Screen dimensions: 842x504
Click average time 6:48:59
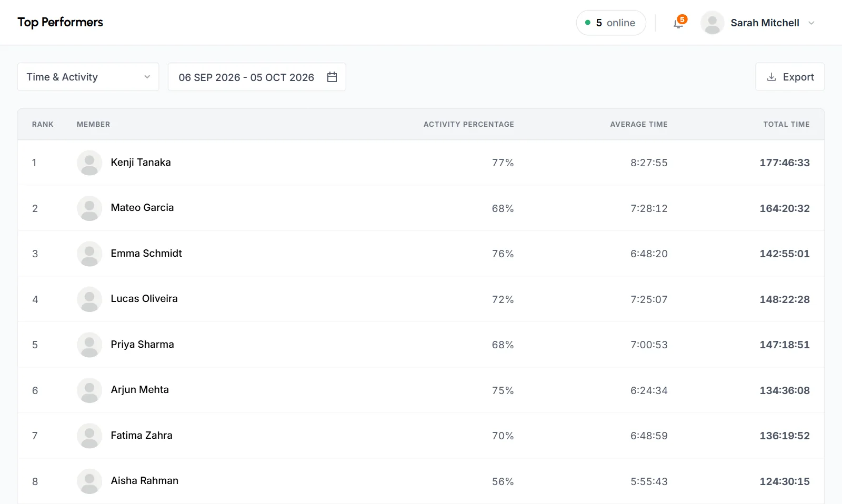tap(649, 436)
